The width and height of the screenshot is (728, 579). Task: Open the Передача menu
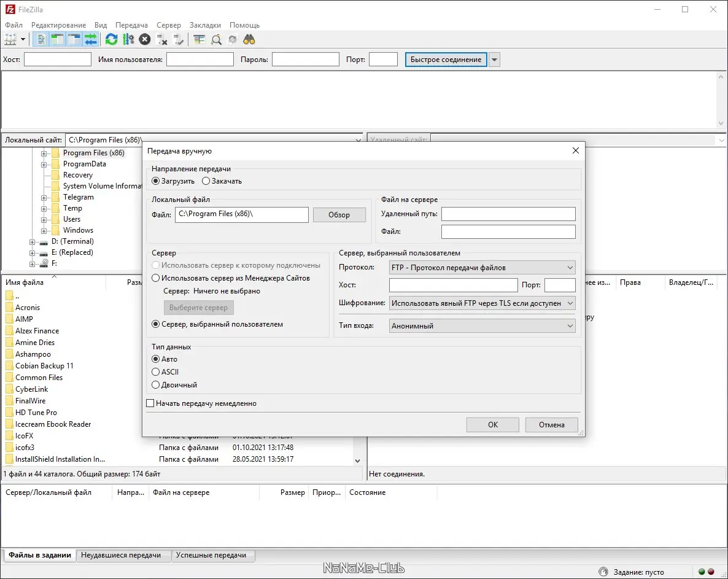(131, 25)
